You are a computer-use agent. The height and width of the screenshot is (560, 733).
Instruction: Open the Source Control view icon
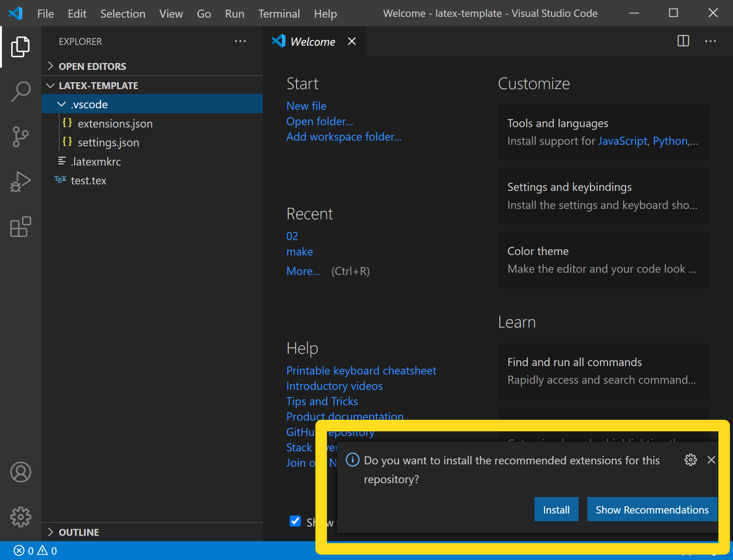pyautogui.click(x=20, y=136)
